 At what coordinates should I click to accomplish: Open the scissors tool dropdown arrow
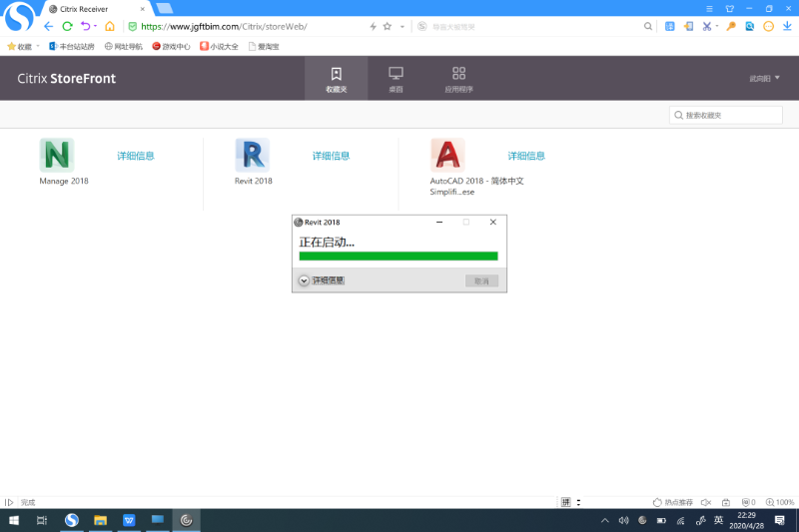point(717,26)
